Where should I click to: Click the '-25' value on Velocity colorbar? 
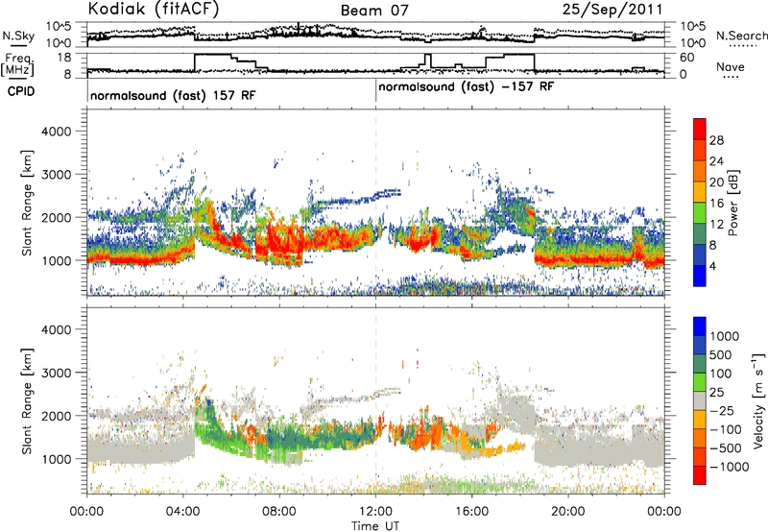723,410
